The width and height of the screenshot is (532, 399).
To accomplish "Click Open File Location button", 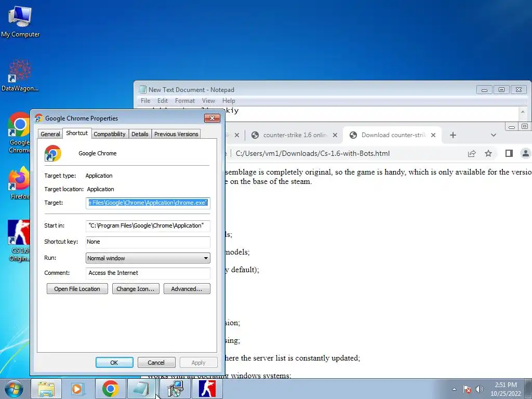I will point(77,289).
